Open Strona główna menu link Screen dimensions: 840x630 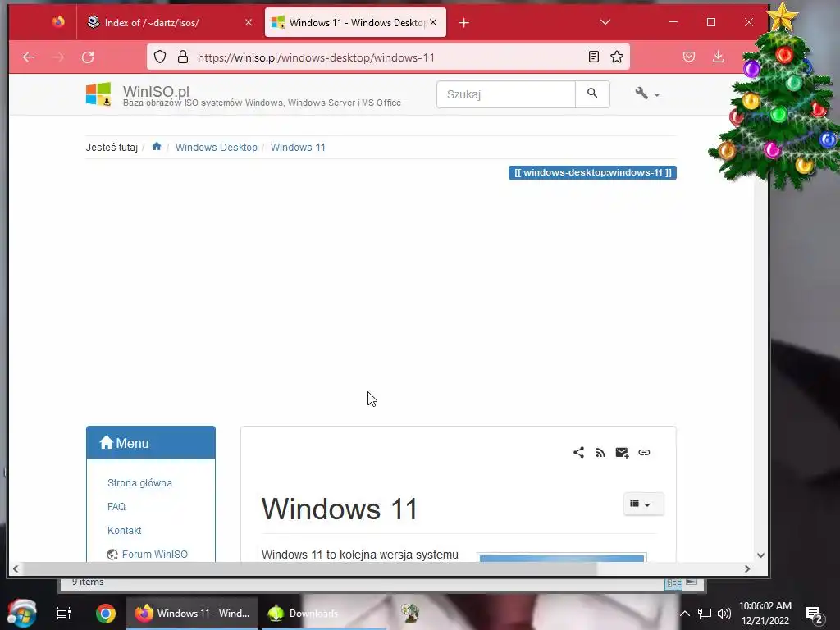click(139, 482)
